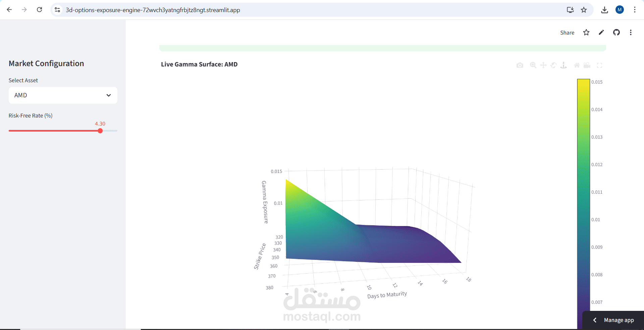Click the 'Strike Price' axis label

pos(260,256)
